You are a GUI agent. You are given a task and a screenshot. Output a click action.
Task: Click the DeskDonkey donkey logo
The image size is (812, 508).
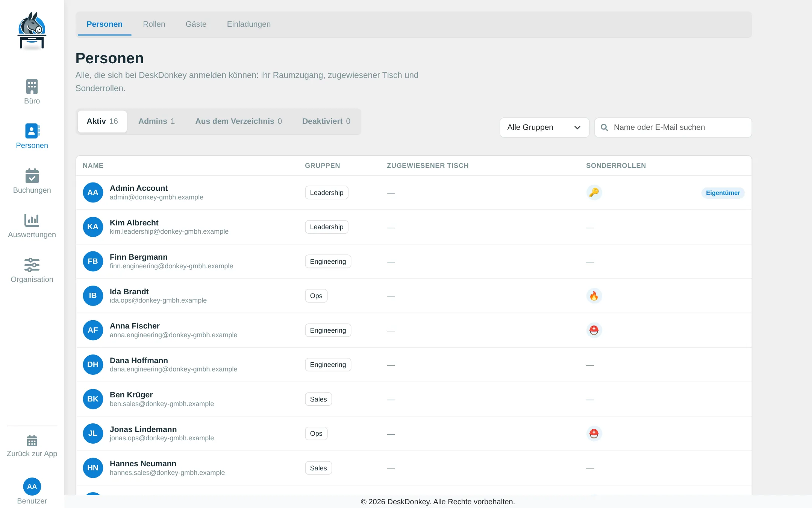pos(32,31)
